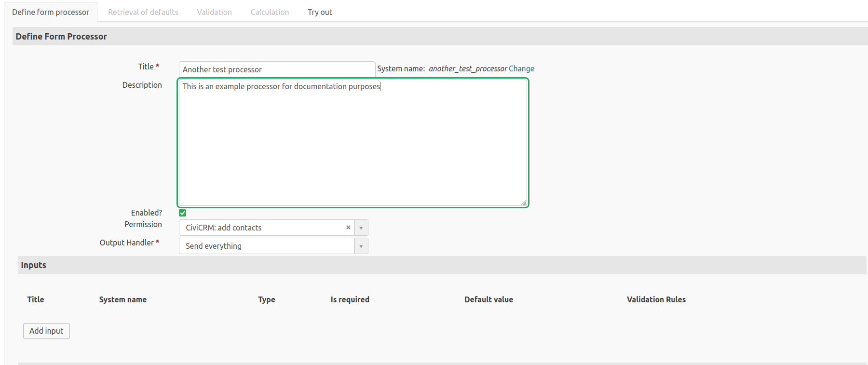Screen dimensions: 868x365
Task: Click the 'Validation Rules' column header
Action: point(656,299)
